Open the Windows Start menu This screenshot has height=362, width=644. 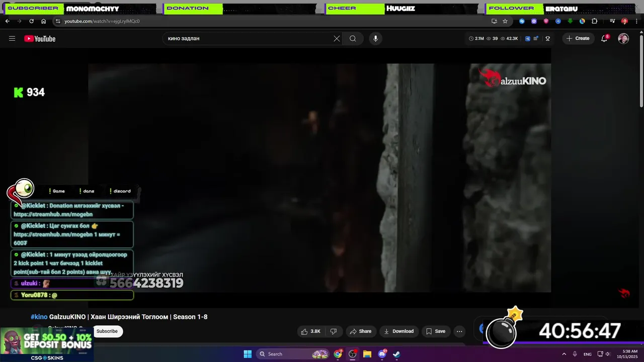click(x=248, y=354)
